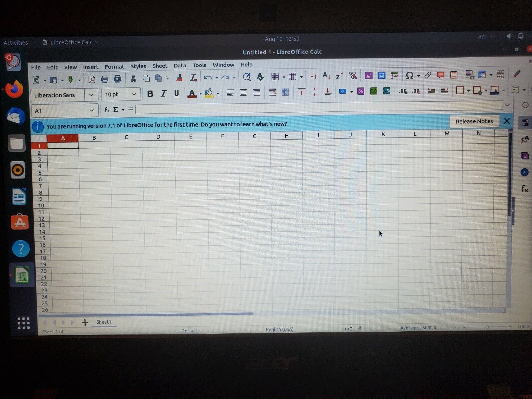This screenshot has width=532, height=399.
Task: Open the Format menu
Action: [x=114, y=67]
